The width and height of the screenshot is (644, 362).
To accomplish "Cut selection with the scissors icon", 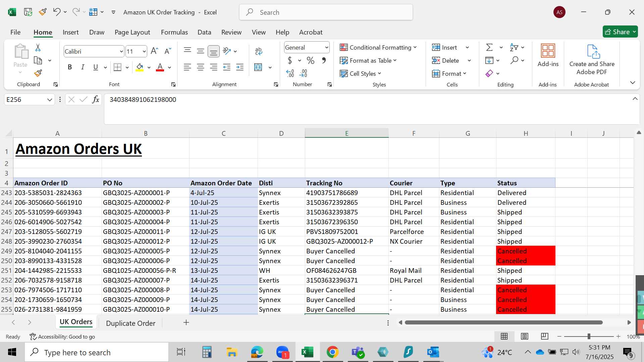I will pos(38,48).
